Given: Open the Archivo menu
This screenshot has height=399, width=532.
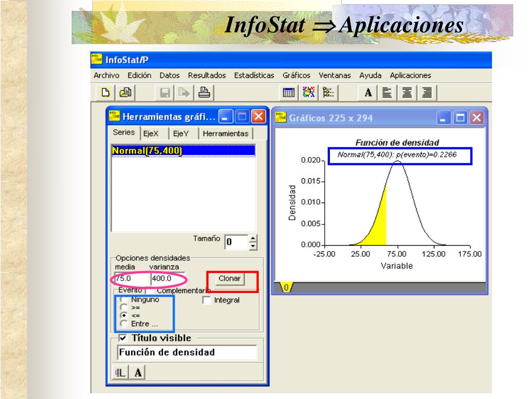Looking at the screenshot, I should (x=107, y=75).
